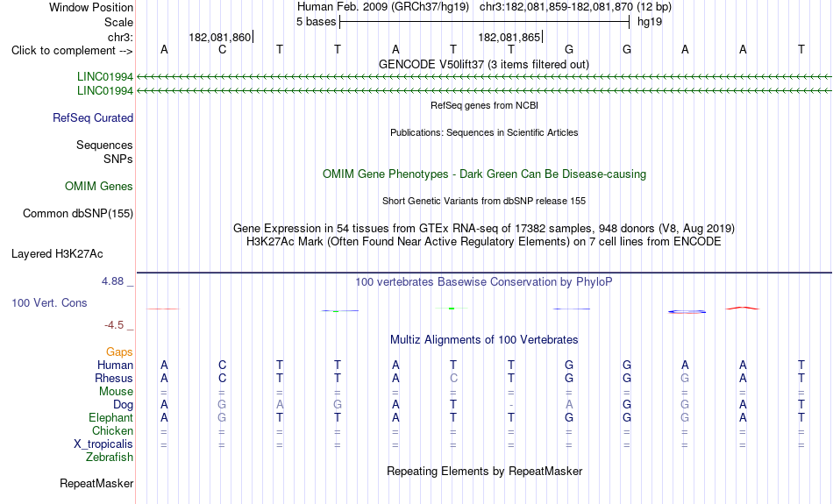Click the 'X_tropicalis' species row label

point(103,444)
